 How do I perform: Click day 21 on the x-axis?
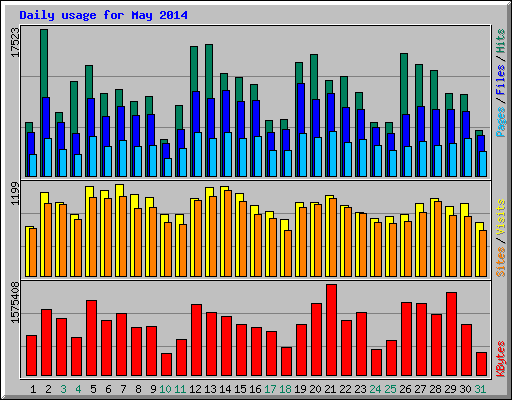pyautogui.click(x=330, y=389)
